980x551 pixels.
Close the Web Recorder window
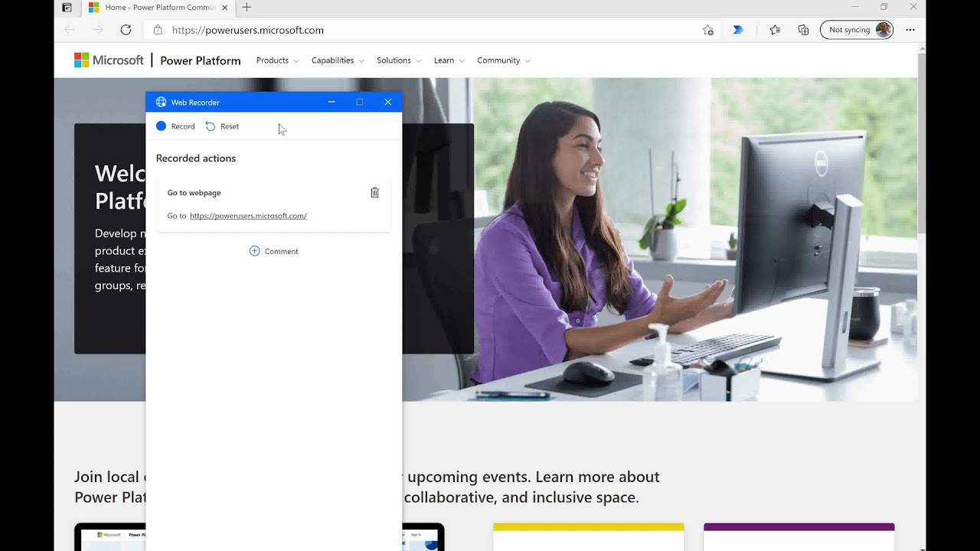(388, 102)
